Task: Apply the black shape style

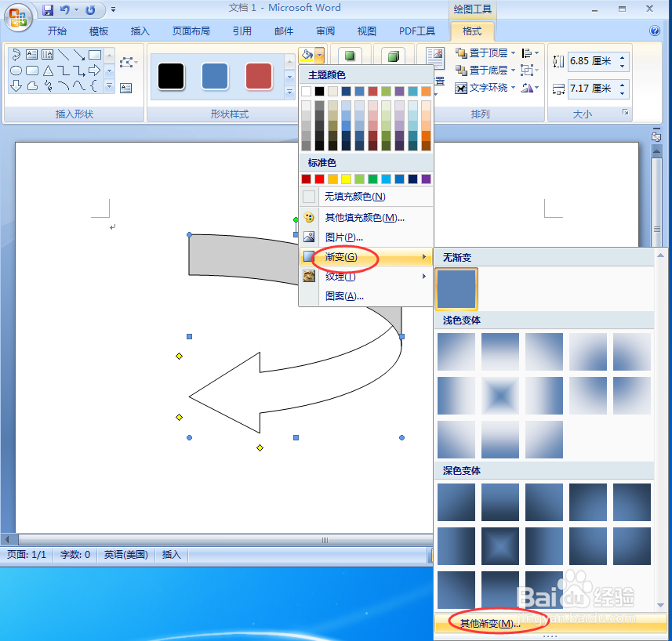Action: (171, 77)
